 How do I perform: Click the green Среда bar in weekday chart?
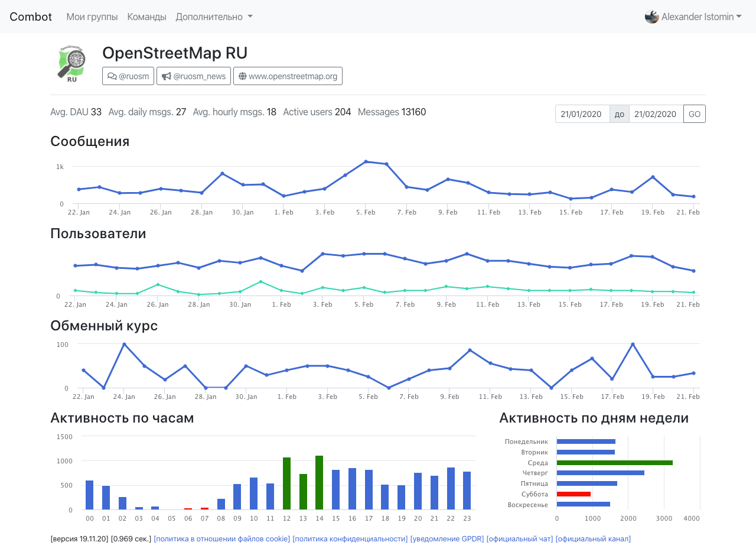[614, 463]
